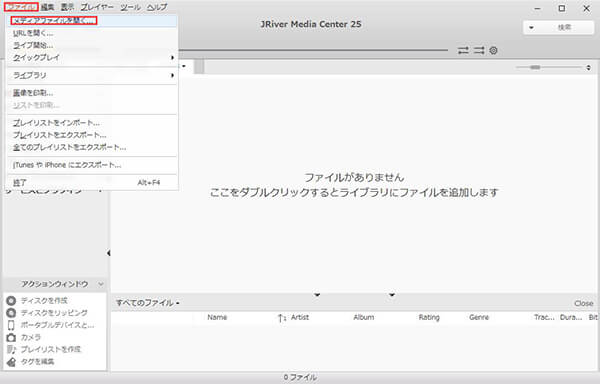
Task: Open the gear options icon near the seek bar
Action: point(493,50)
